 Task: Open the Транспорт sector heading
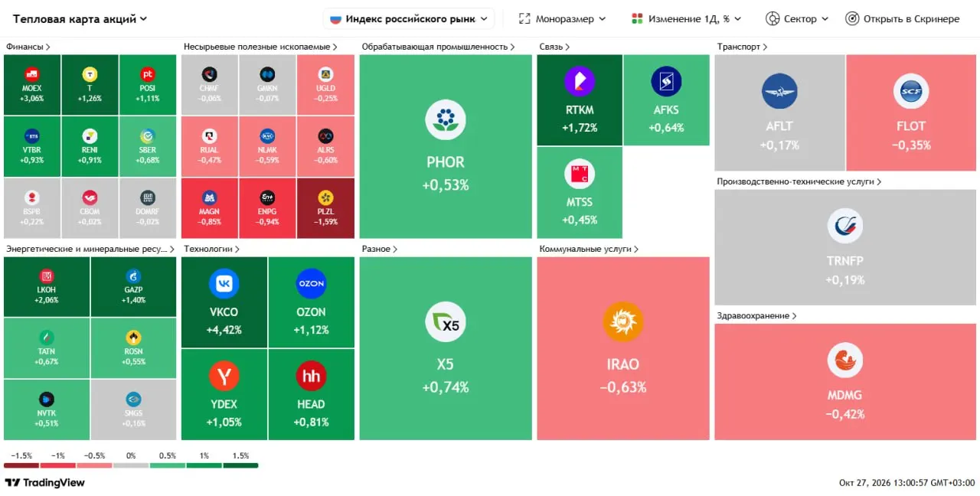click(x=742, y=47)
